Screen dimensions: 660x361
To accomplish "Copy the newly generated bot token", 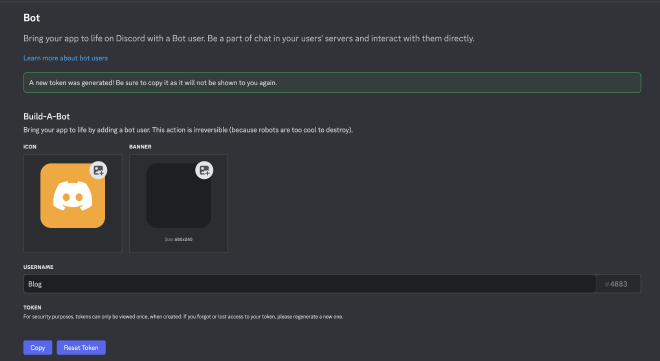I will pyautogui.click(x=37, y=348).
